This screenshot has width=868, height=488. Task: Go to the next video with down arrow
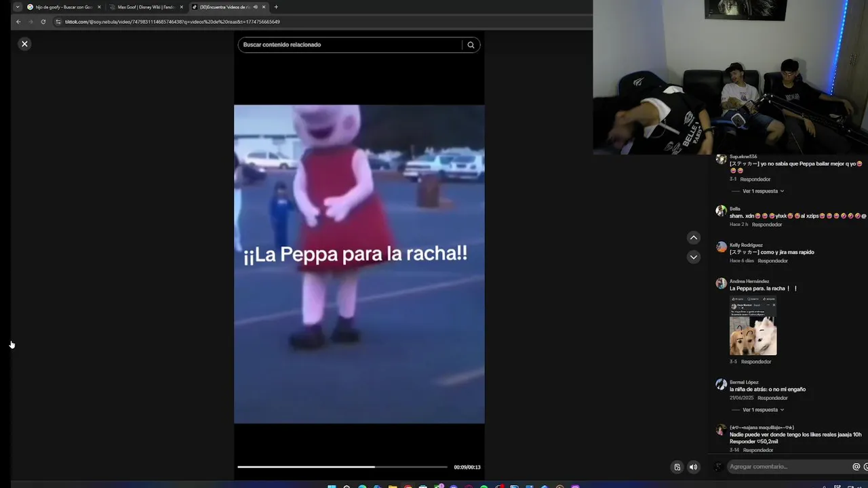693,257
